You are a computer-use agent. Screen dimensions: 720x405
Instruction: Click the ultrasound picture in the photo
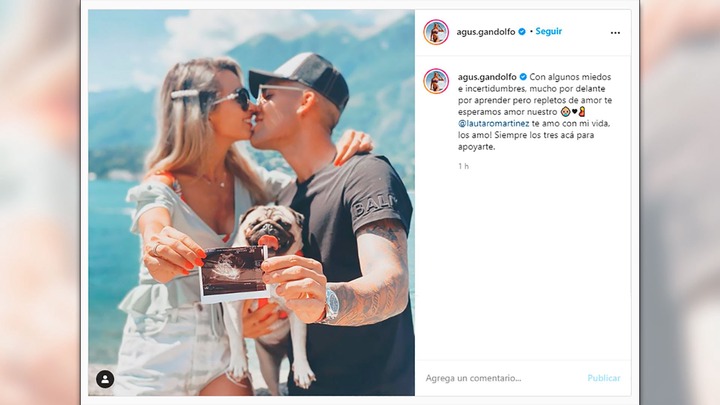(234, 273)
